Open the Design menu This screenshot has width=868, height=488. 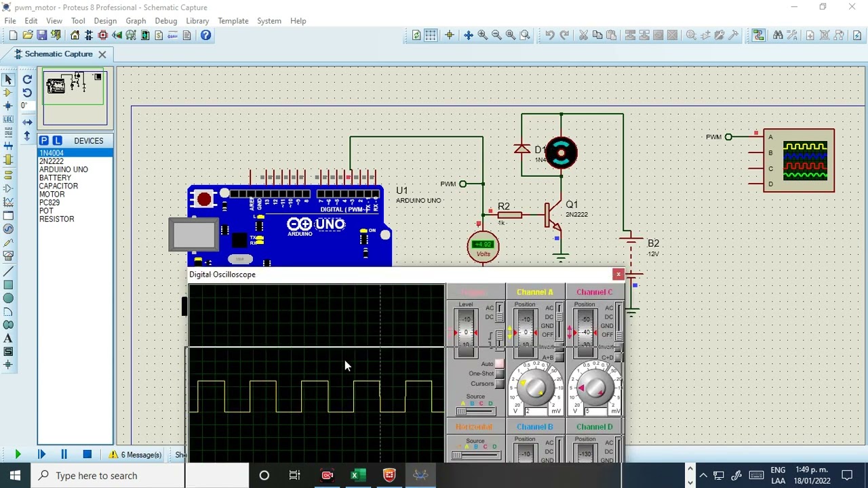(105, 21)
